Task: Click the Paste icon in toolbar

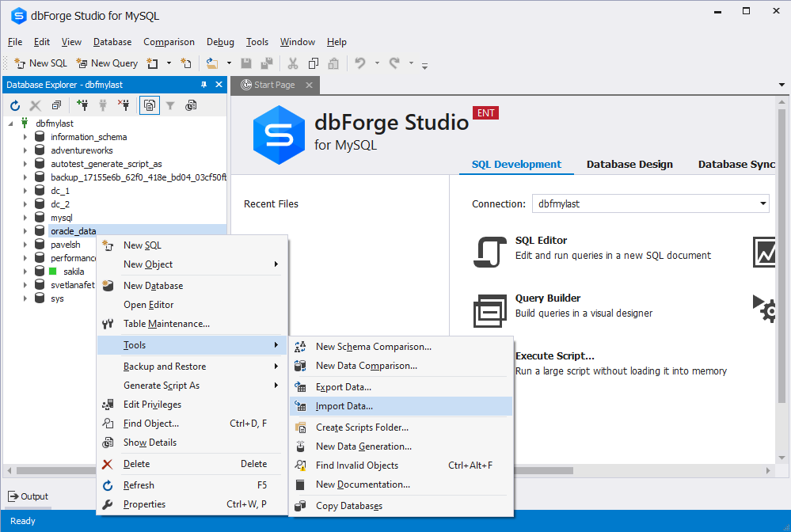Action: (333, 63)
